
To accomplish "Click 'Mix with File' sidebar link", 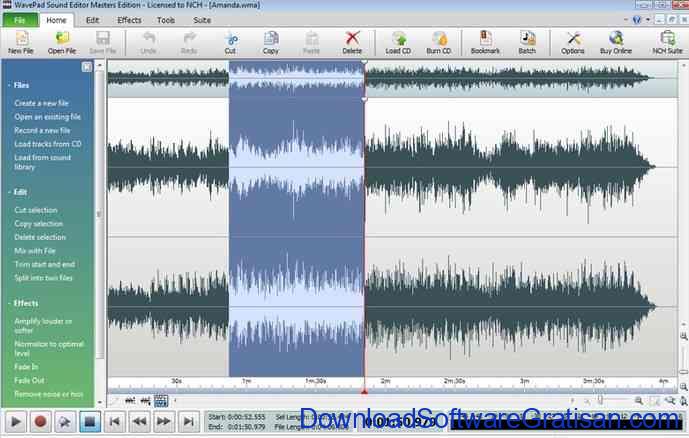I will click(35, 251).
